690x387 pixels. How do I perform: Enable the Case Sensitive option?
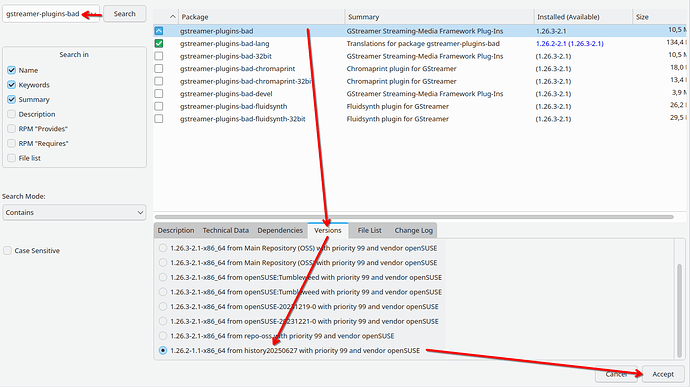coord(7,251)
